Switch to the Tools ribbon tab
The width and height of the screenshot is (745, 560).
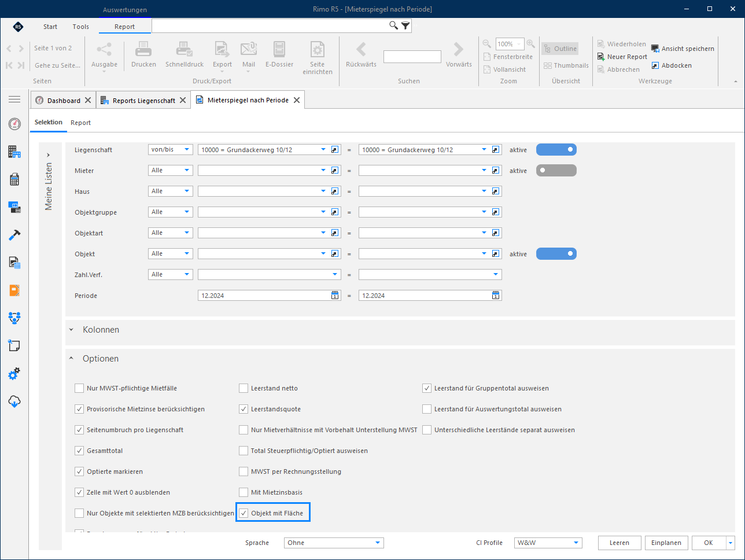(81, 27)
